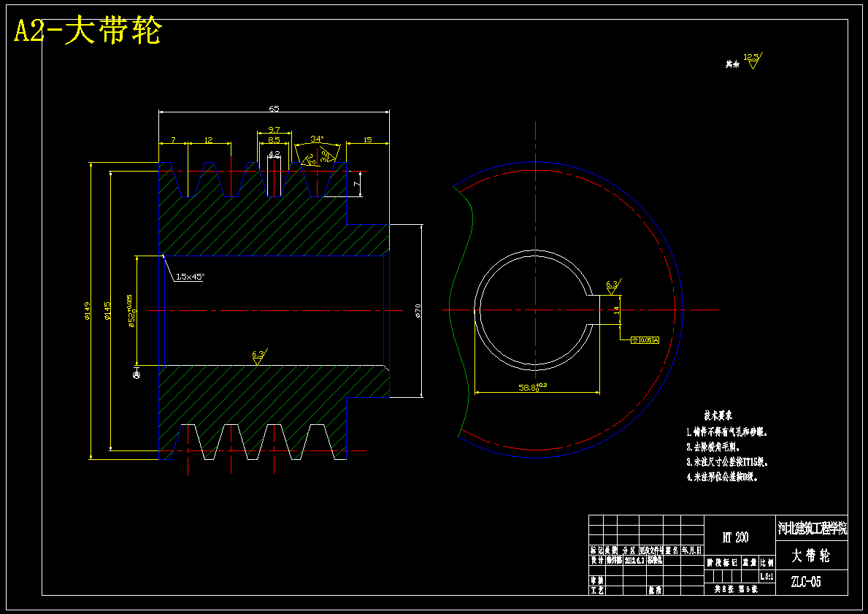
Task: Click the groove width dimension "9.7"
Action: click(x=274, y=129)
